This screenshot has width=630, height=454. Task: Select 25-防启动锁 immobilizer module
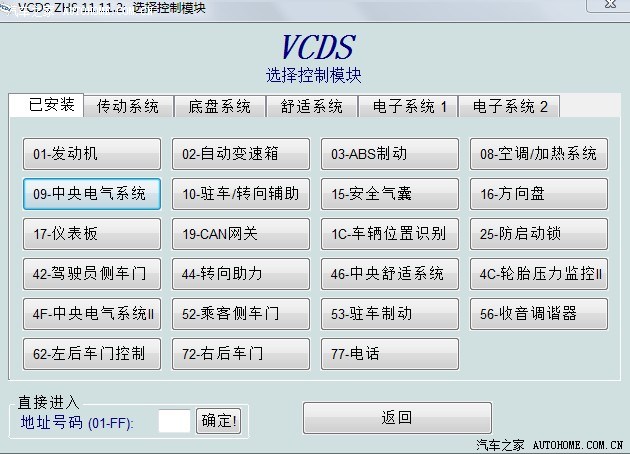click(538, 234)
